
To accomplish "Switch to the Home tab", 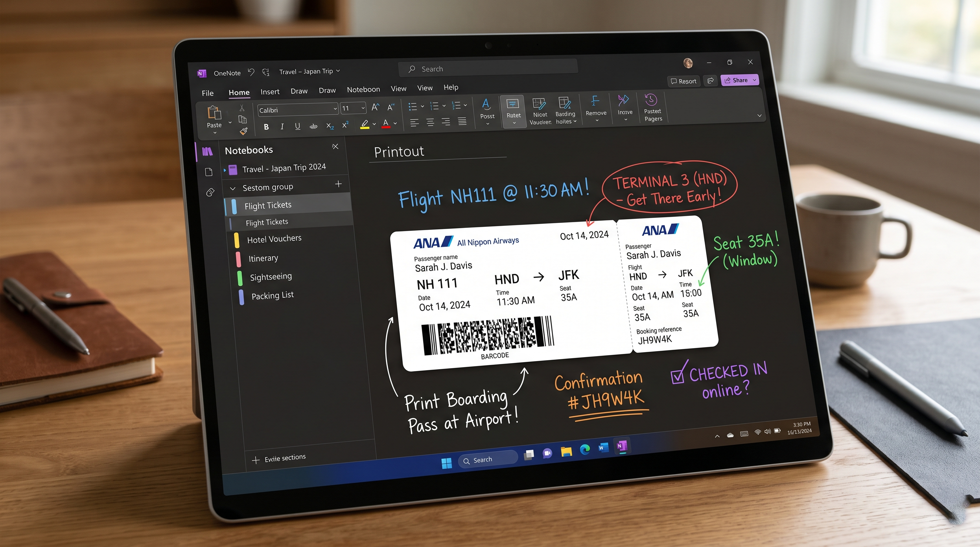I will click(239, 93).
